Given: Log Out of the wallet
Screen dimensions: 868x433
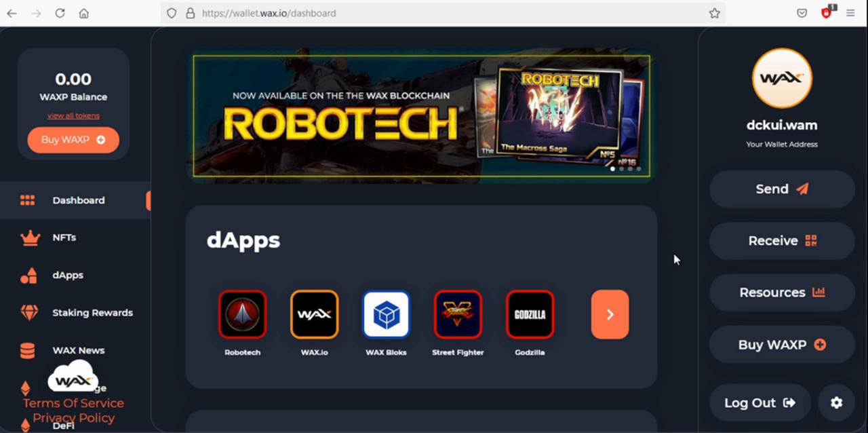Looking at the screenshot, I should [x=759, y=402].
